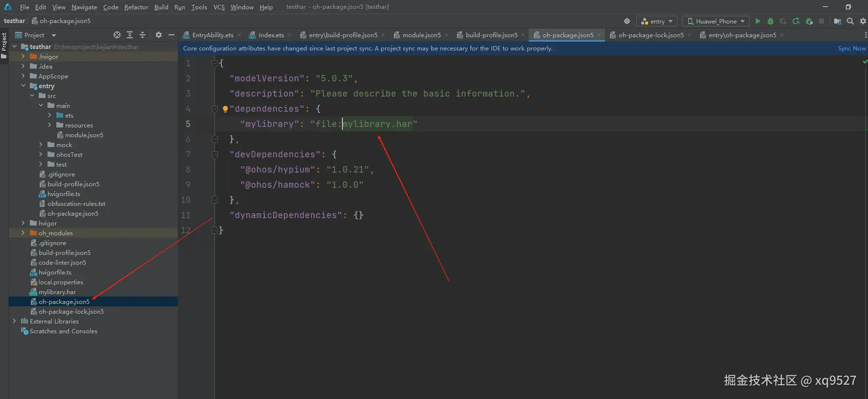Collapse all in Project panel
868x399 pixels.
[x=143, y=35]
